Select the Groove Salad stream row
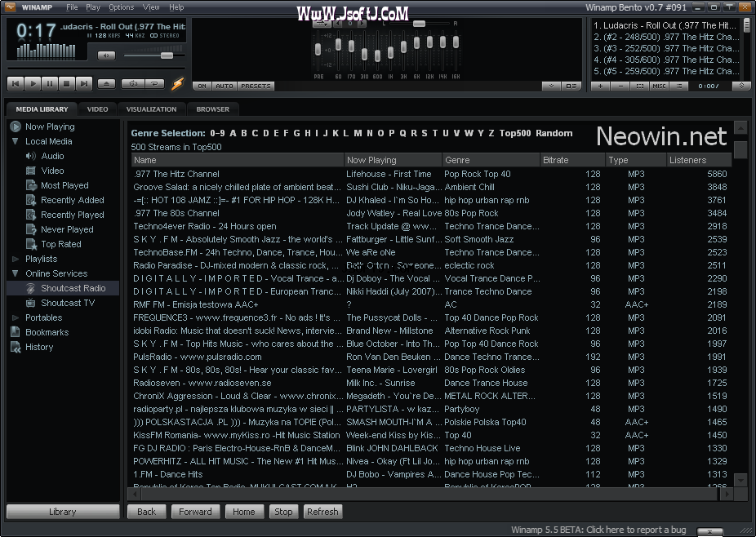The height and width of the screenshot is (537, 756). (432, 187)
